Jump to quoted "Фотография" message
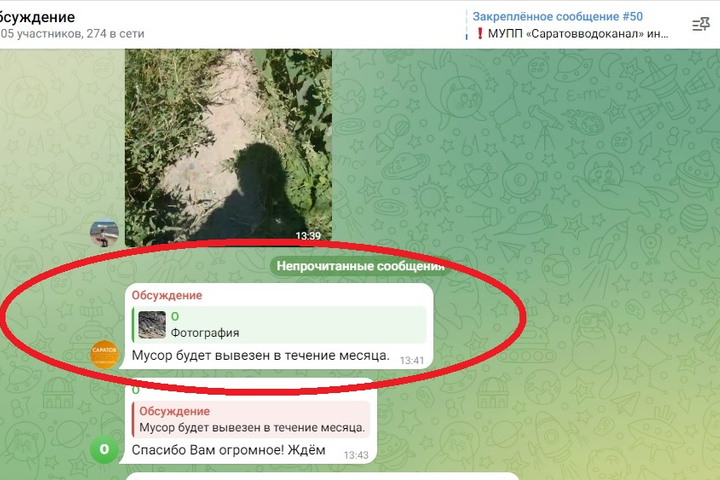 [280, 324]
